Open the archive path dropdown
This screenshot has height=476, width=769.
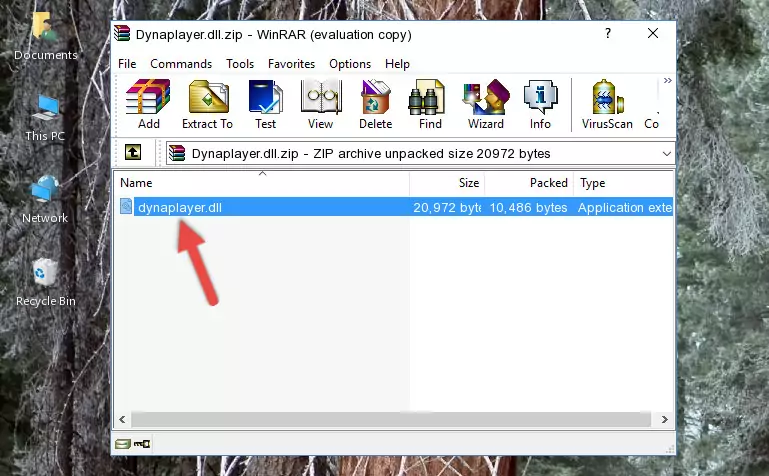(666, 154)
